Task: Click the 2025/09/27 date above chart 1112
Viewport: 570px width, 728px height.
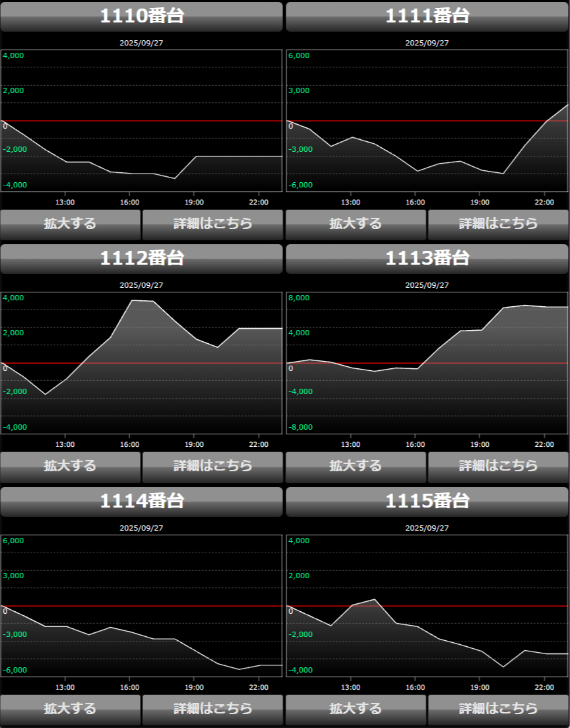Action: 142,285
